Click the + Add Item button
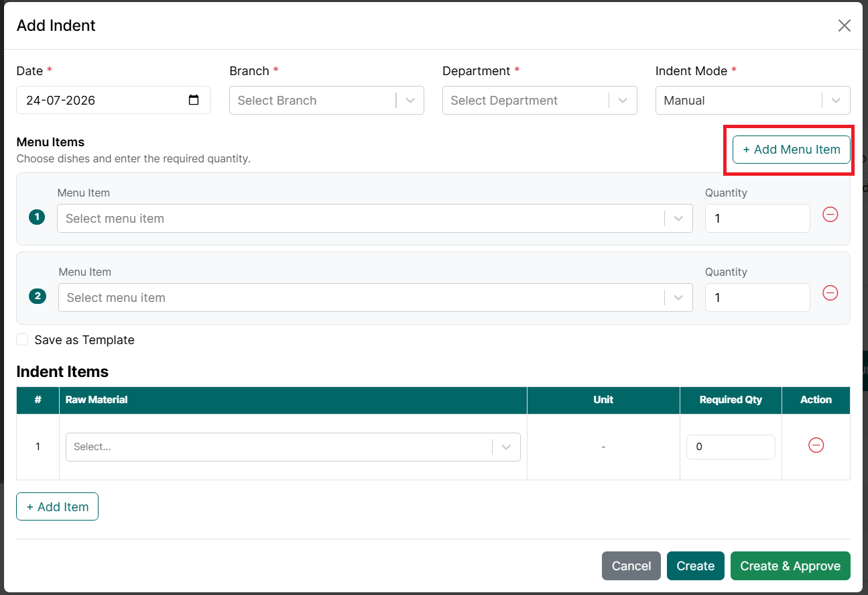Screen dimensions: 868x595 pos(57,506)
